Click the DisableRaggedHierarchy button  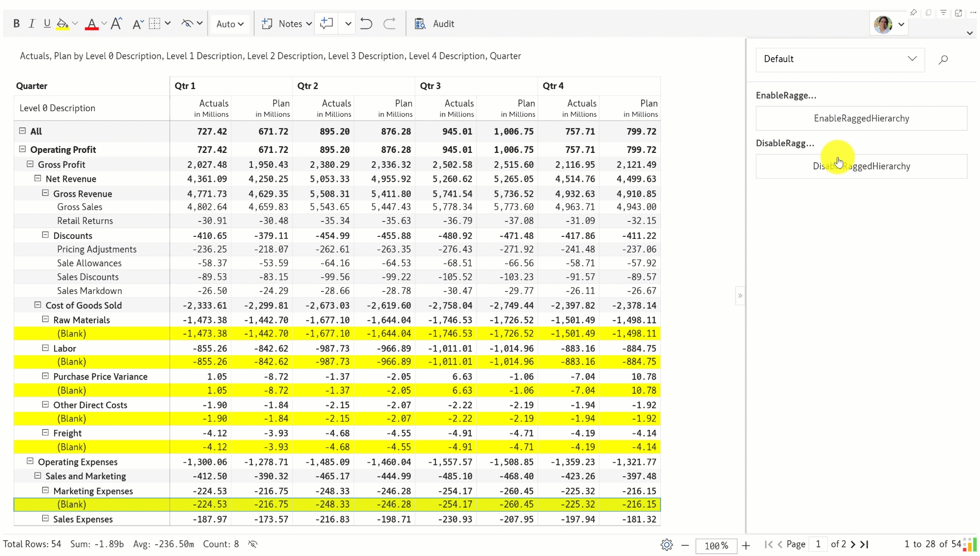tap(861, 166)
